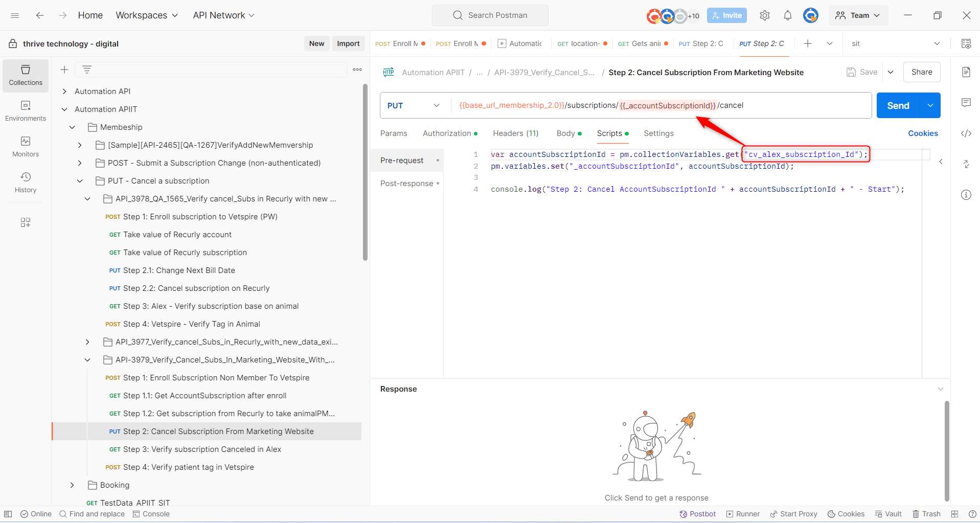980x523 pixels.
Task: Click the New button
Action: [316, 43]
